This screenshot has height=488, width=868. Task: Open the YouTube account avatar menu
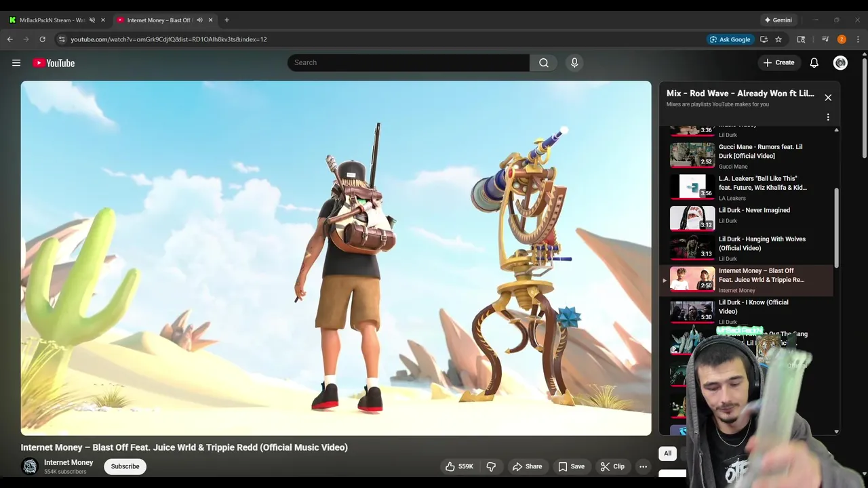pos(840,62)
